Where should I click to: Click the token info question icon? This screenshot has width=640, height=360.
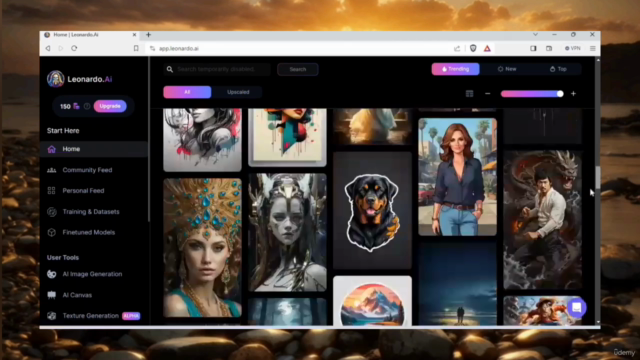(x=87, y=106)
